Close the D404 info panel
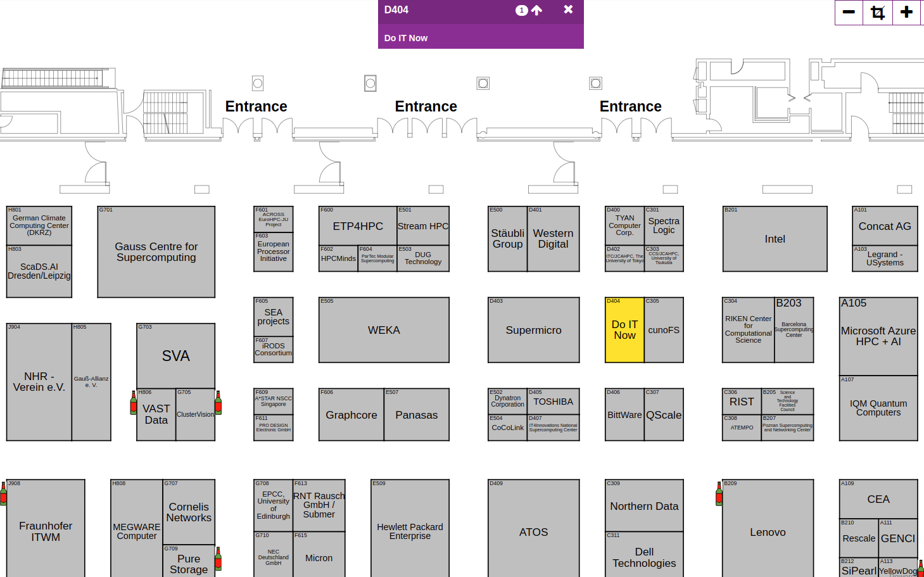This screenshot has height=577, width=924. pos(568,10)
